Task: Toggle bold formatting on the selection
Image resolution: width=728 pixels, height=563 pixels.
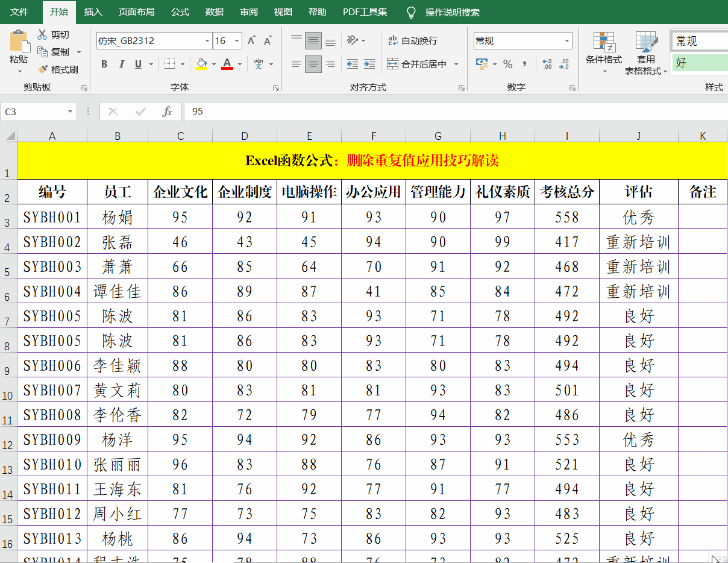Action: 104,63
